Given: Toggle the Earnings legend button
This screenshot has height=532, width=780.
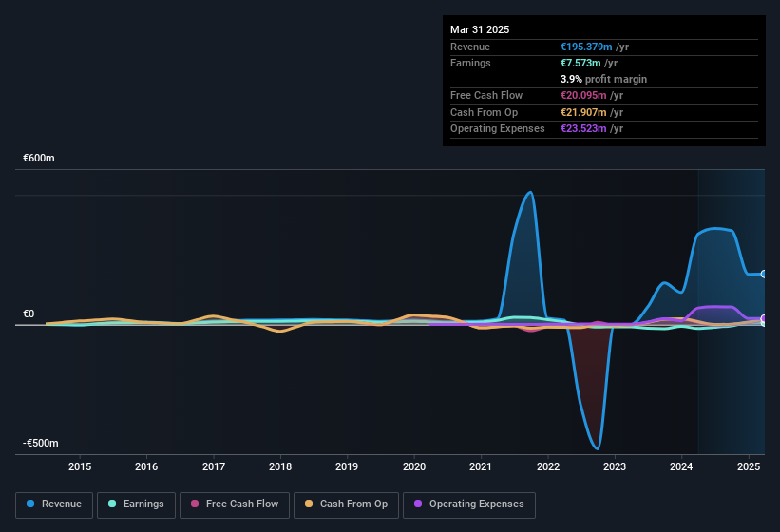Looking at the screenshot, I should (x=136, y=504).
